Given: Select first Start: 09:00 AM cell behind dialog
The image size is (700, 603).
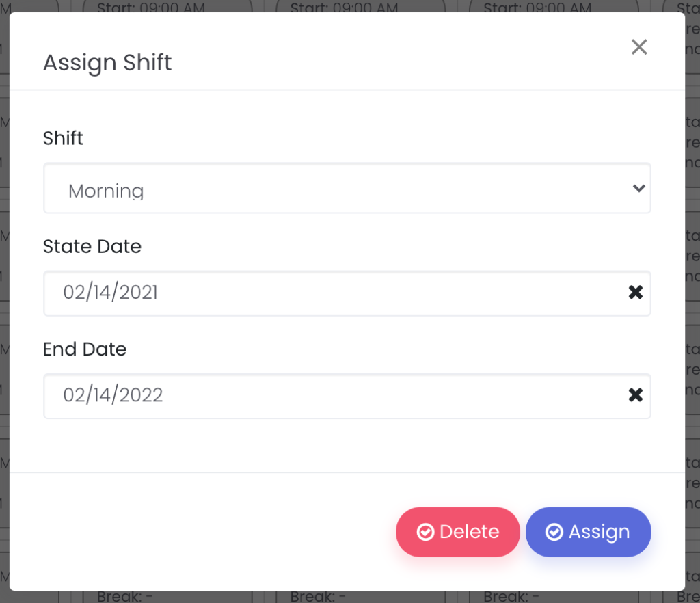Looking at the screenshot, I should tap(151, 7).
